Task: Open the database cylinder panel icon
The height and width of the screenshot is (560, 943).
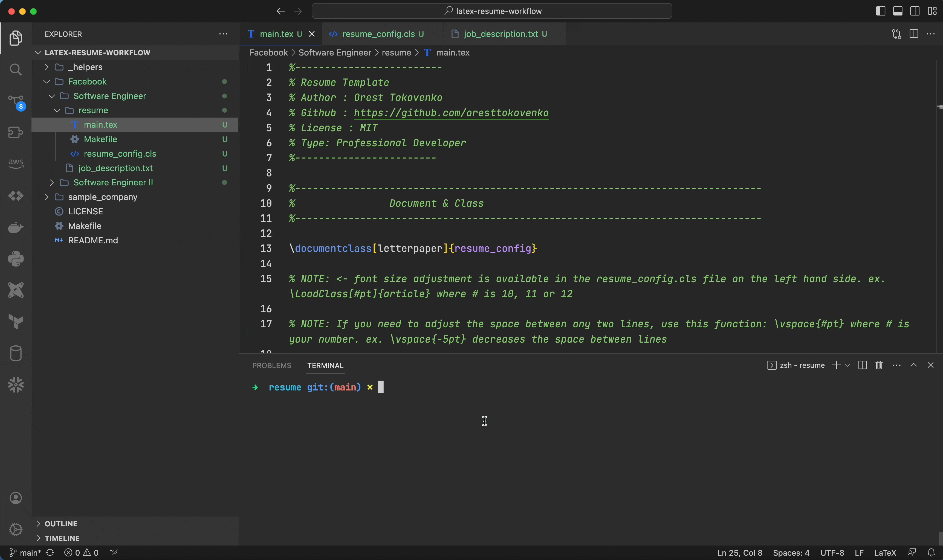Action: tap(16, 353)
